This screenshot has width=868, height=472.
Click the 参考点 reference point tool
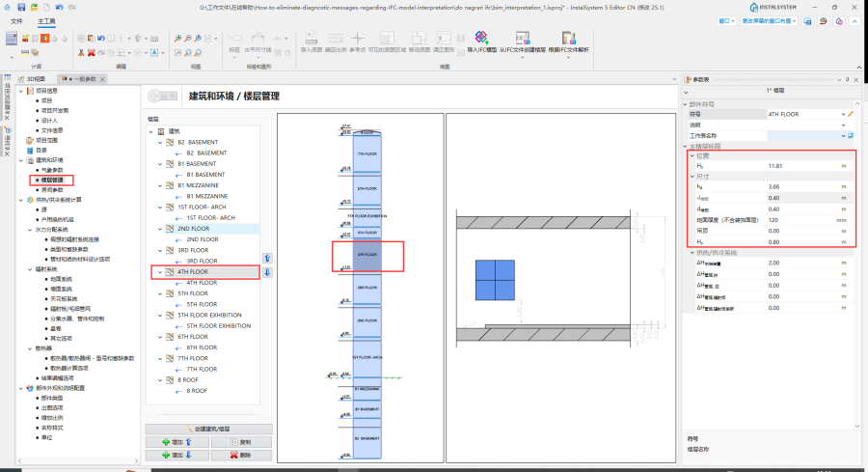[358, 41]
